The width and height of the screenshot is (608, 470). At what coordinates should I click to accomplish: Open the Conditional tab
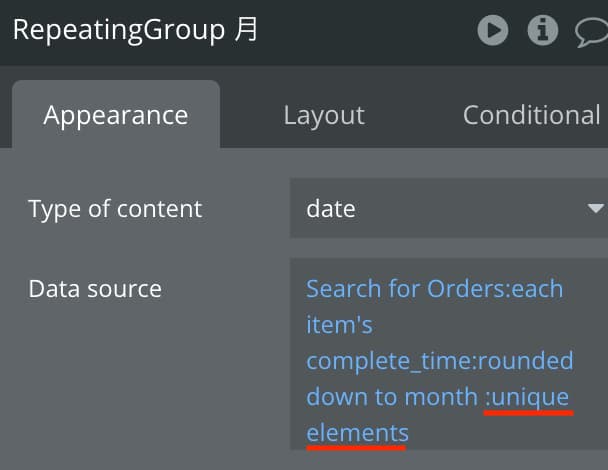coord(532,115)
